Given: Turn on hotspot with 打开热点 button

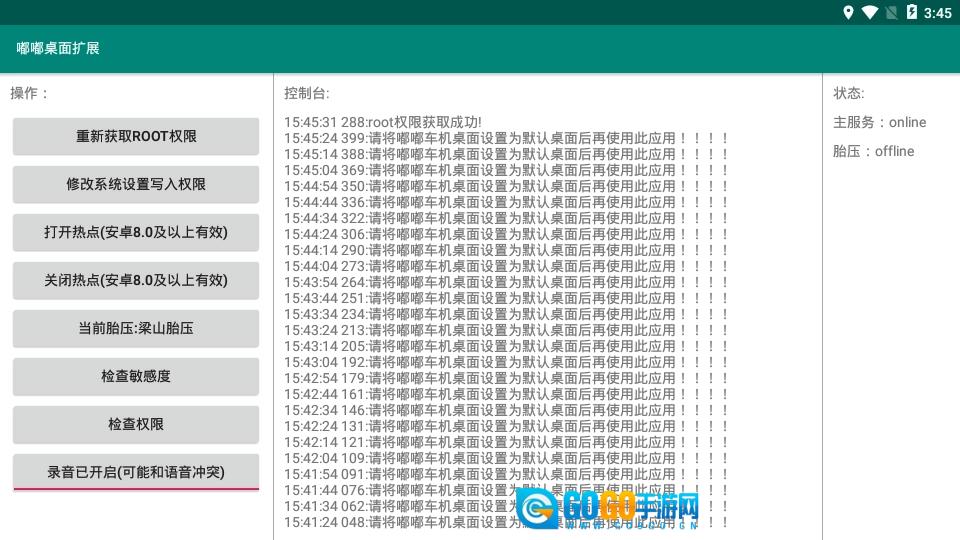Looking at the screenshot, I should coord(136,232).
